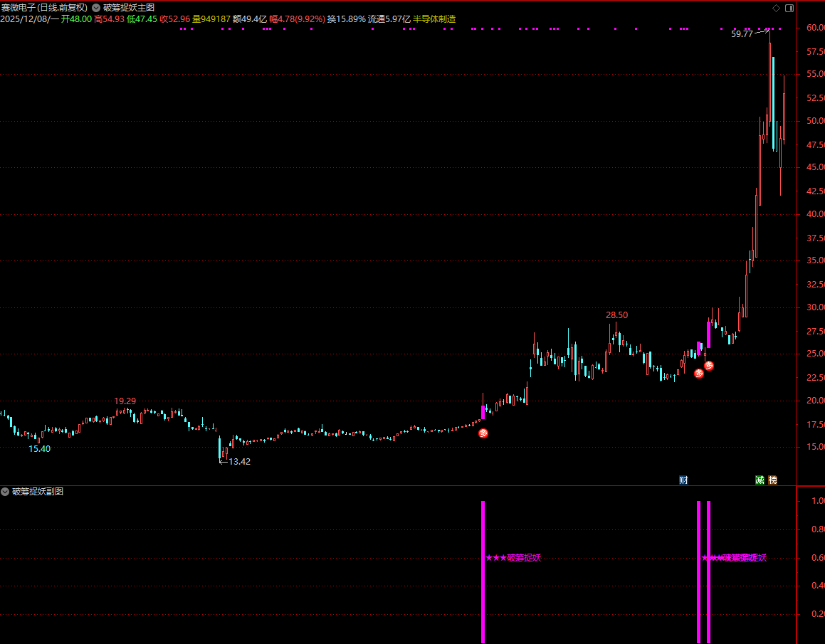Open dropdown arrow beside 破筹捉妖主图
This screenshot has height=644, width=825.
[x=96, y=8]
